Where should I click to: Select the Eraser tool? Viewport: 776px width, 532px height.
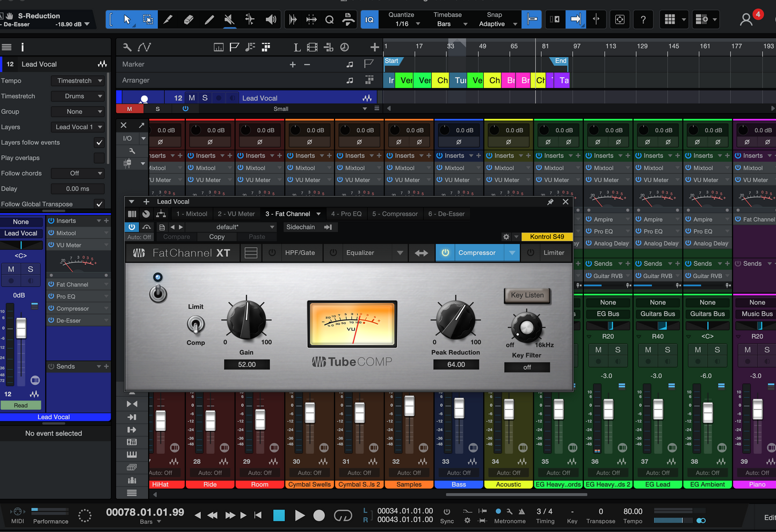(188, 19)
